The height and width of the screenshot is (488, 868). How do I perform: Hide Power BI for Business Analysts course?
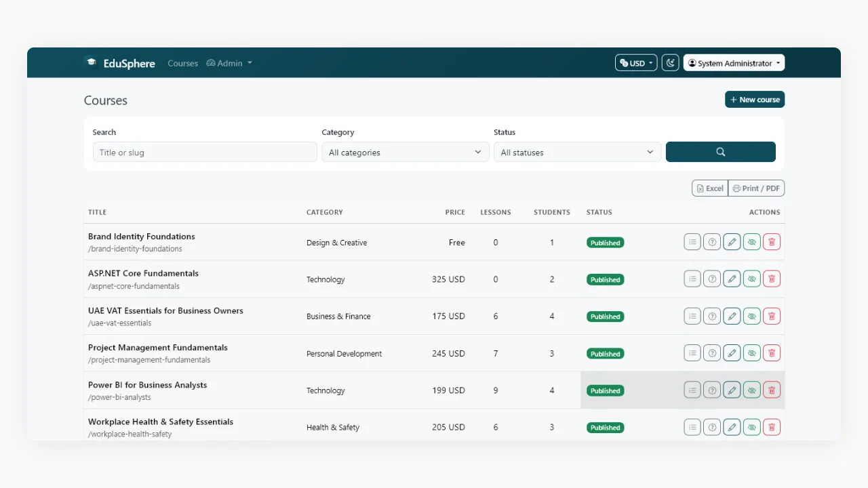(751, 390)
